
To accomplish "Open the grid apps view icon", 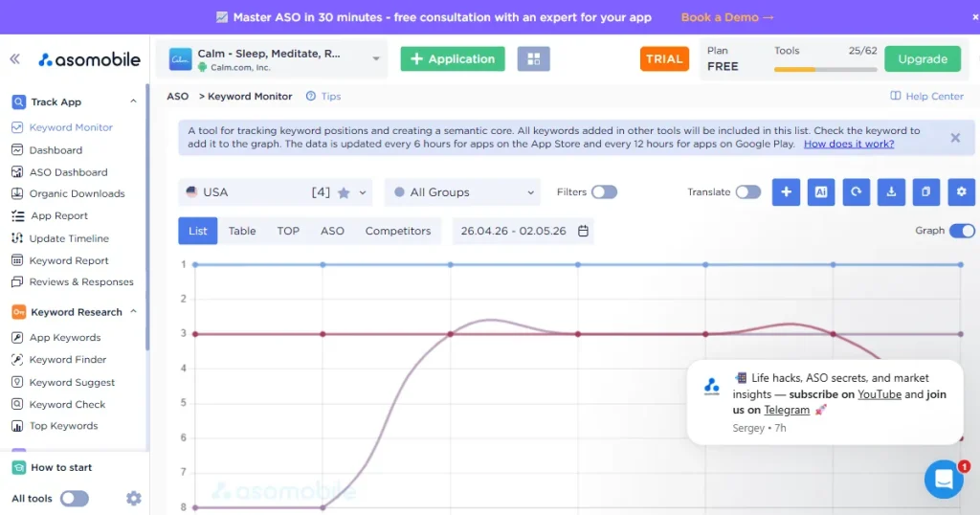I will tap(534, 58).
